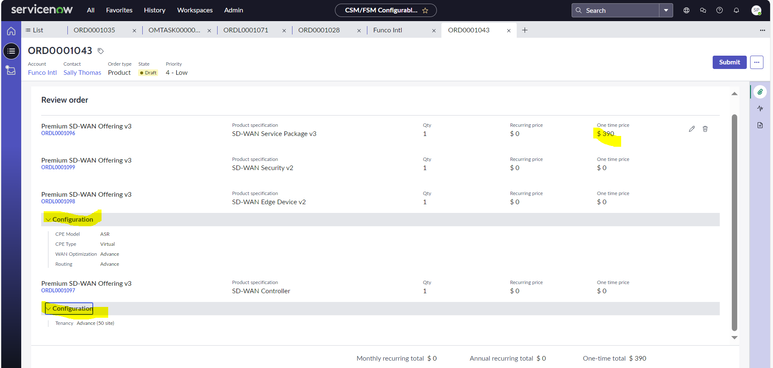Click the Advance (50 site) tenancy value
The width and height of the screenshot is (773, 368).
tap(96, 324)
